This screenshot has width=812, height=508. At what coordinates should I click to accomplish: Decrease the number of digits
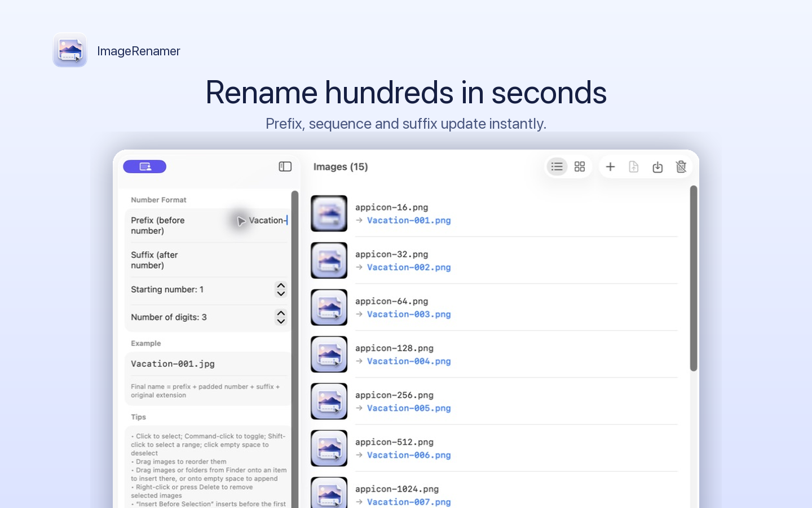click(x=281, y=321)
